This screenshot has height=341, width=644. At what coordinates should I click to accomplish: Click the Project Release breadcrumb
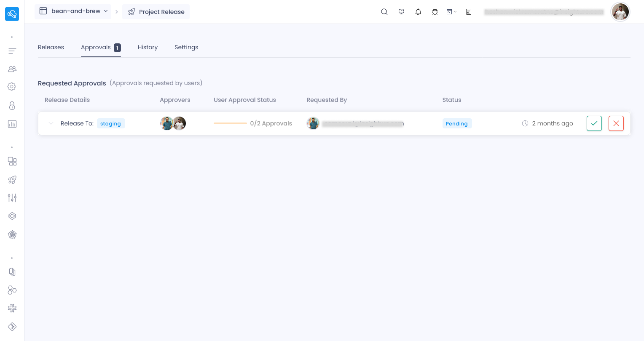point(156,12)
